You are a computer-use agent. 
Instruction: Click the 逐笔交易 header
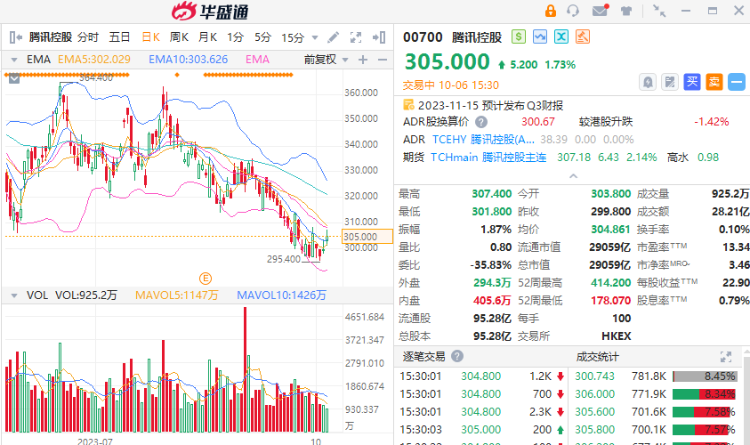click(424, 356)
